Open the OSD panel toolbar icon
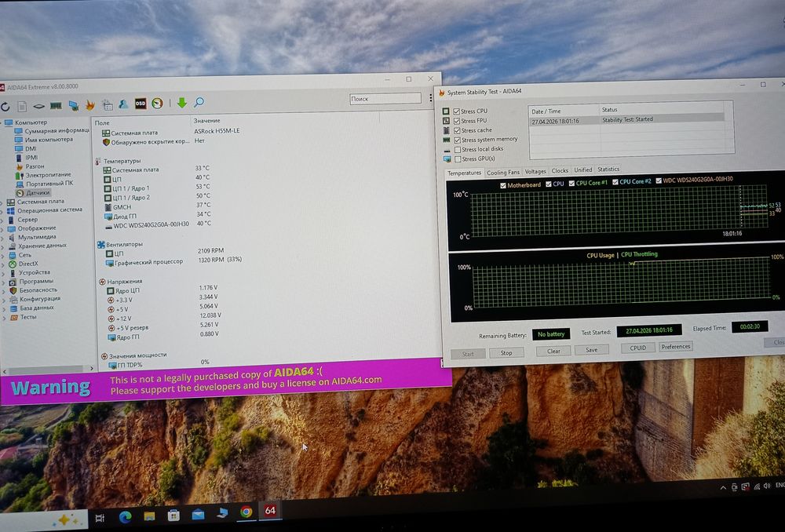This screenshot has width=785, height=532. [x=141, y=103]
